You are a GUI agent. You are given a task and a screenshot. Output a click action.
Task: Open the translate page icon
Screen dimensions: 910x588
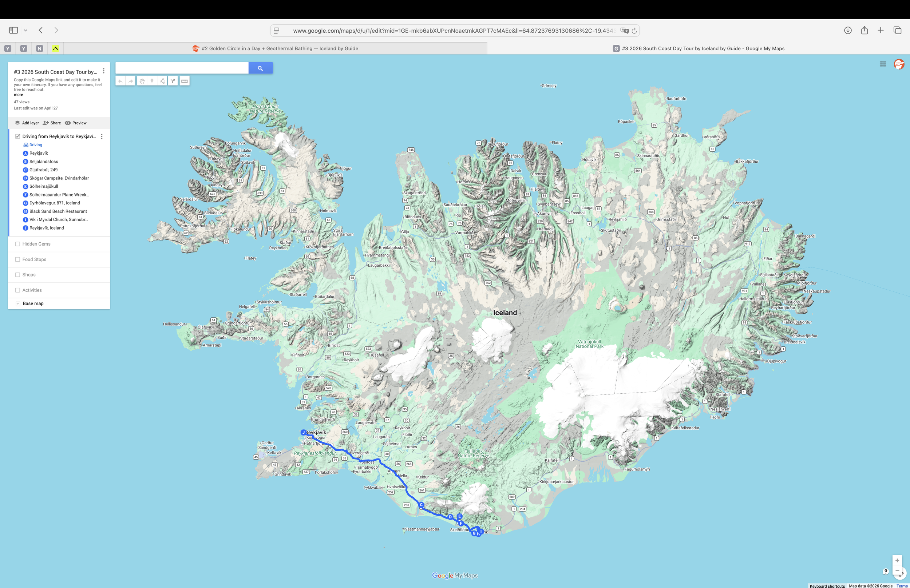point(624,31)
